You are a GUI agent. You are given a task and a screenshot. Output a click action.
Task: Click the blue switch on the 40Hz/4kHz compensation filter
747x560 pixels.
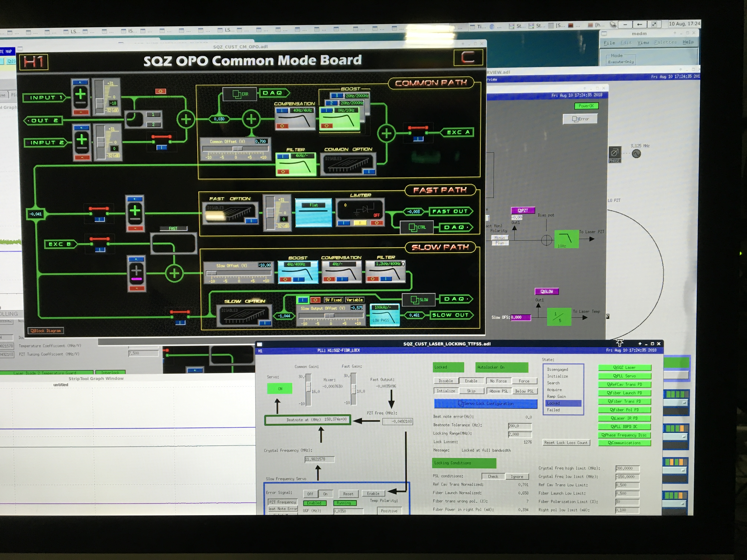click(x=282, y=110)
